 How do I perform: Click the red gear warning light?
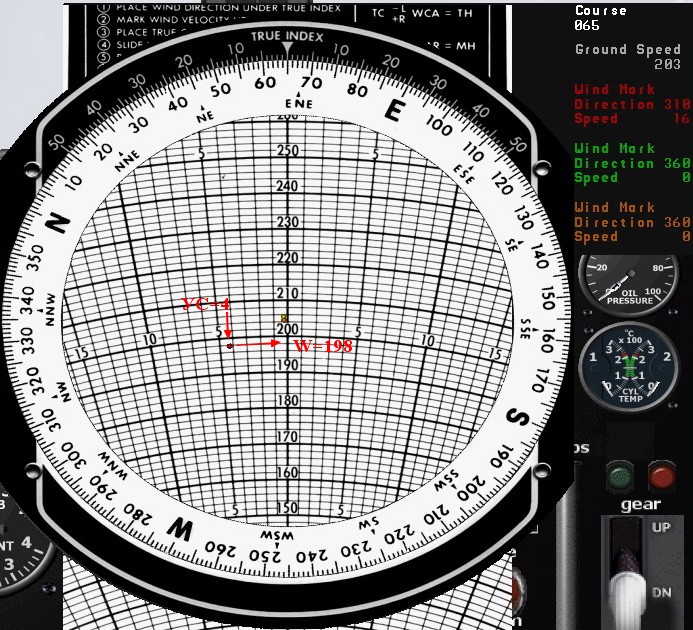point(661,473)
